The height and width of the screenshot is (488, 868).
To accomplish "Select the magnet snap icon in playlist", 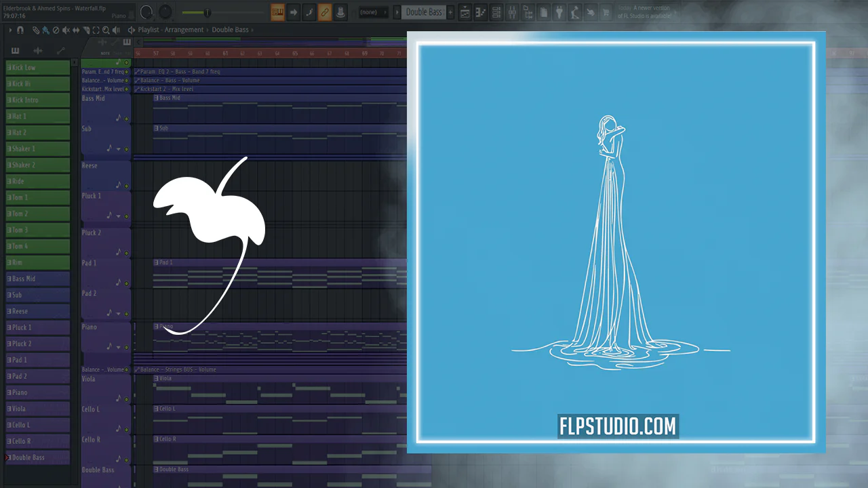I will click(x=20, y=30).
